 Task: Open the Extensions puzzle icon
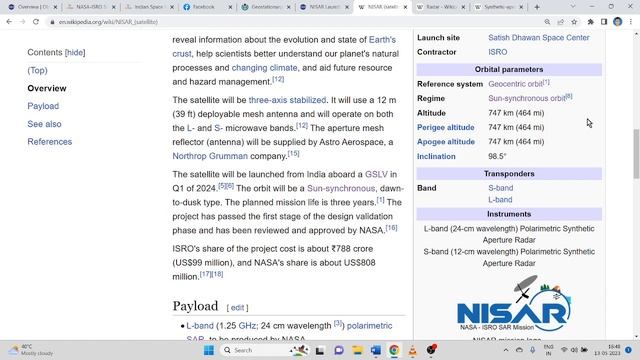pos(590,22)
